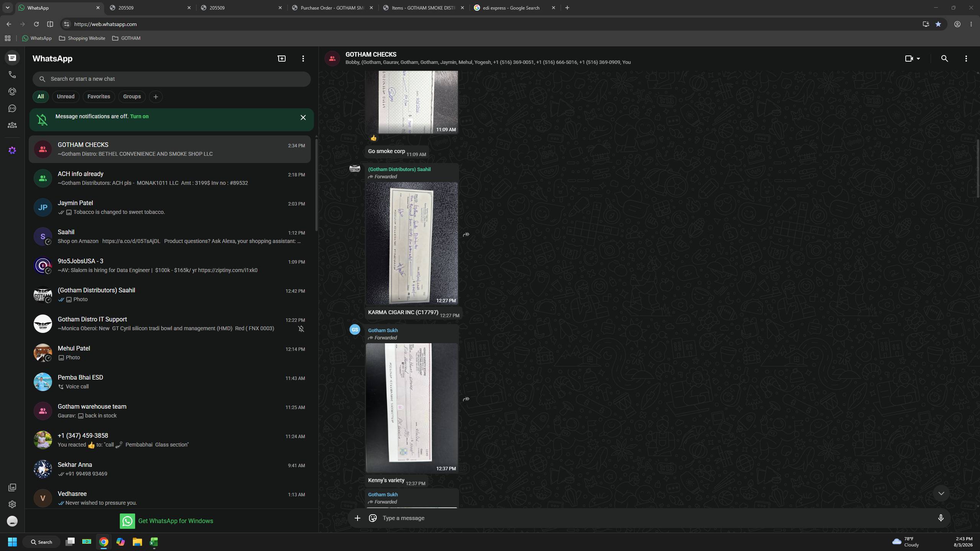Start a new chat with compose icon

(x=281, y=59)
